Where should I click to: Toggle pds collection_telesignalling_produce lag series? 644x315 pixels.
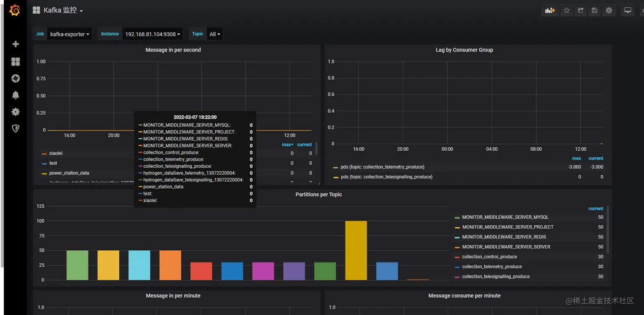386,177
